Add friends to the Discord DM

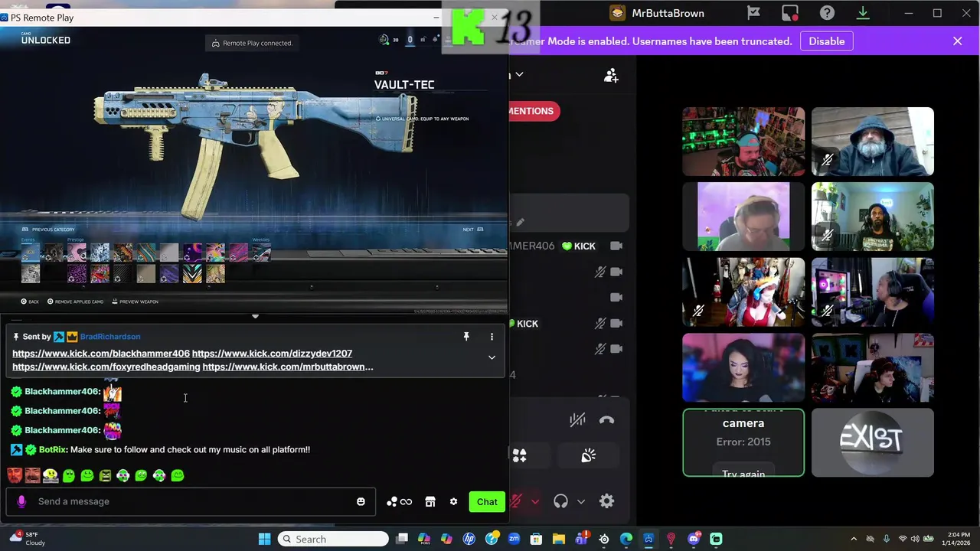pos(611,75)
